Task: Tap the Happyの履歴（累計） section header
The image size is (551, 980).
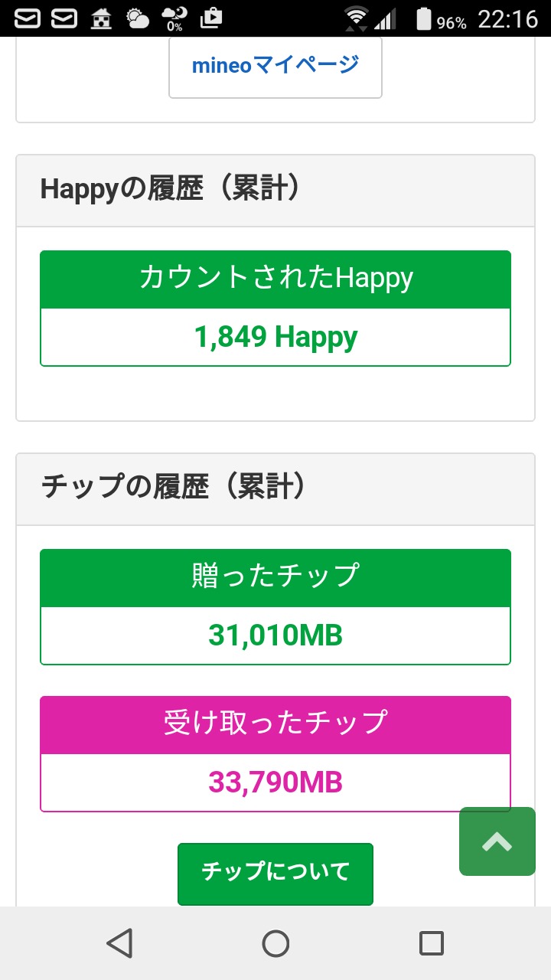Action: click(170, 189)
